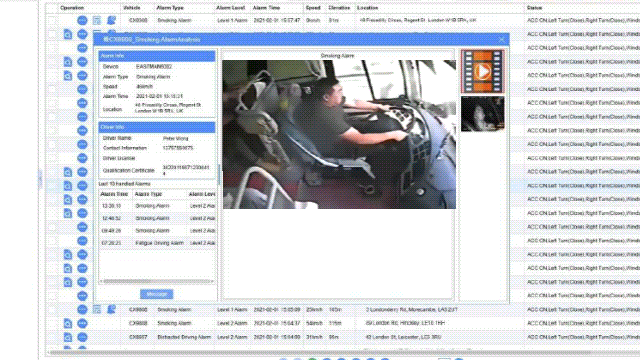The image size is (640, 360).
Task: Open more options in the third table row
Action: point(82,48)
